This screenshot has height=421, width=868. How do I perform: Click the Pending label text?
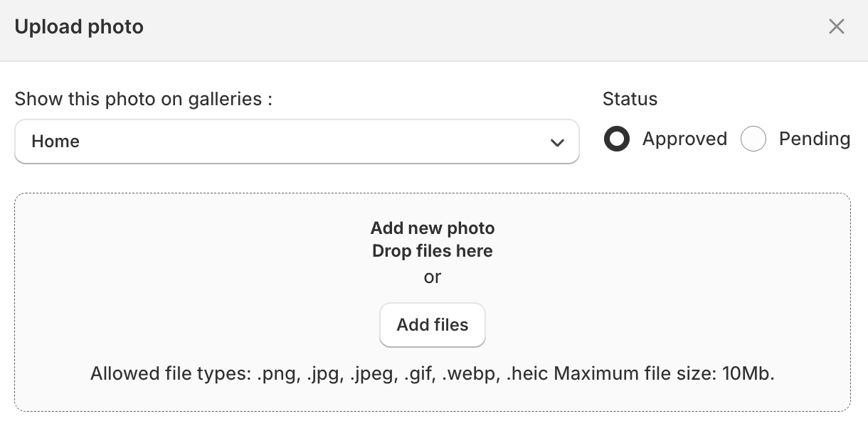point(815,139)
